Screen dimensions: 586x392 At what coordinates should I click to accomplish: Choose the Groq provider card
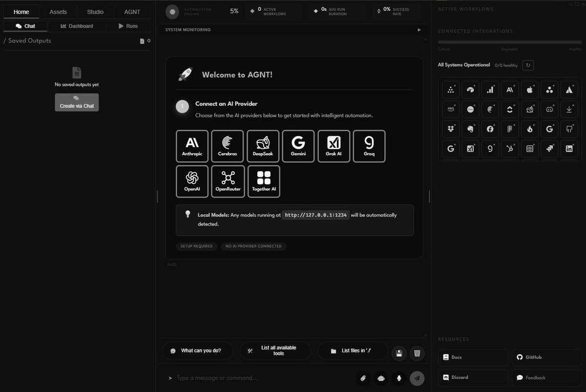click(x=369, y=146)
